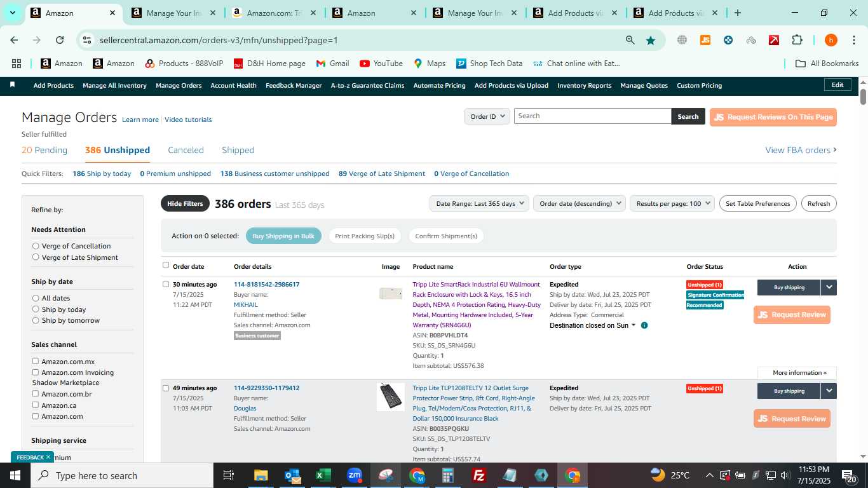The height and width of the screenshot is (488, 868).
Task: Tick the checkbox for order 114-8181542-2986617
Action: (166, 284)
